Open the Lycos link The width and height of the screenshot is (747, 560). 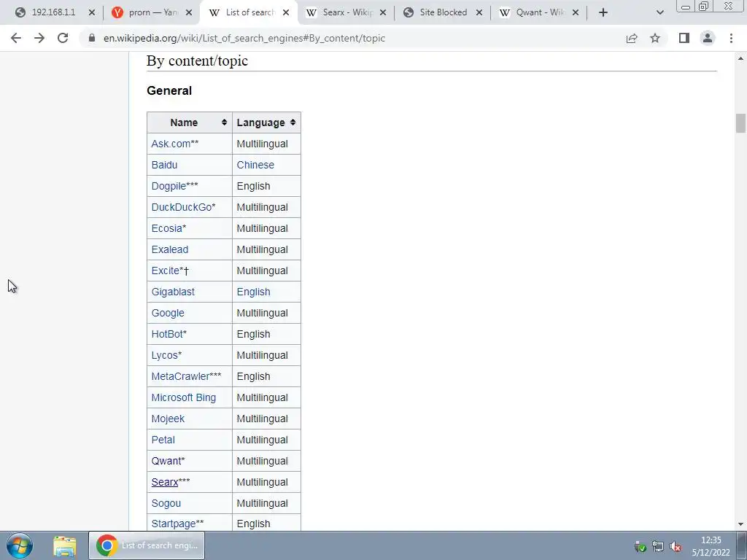point(164,355)
